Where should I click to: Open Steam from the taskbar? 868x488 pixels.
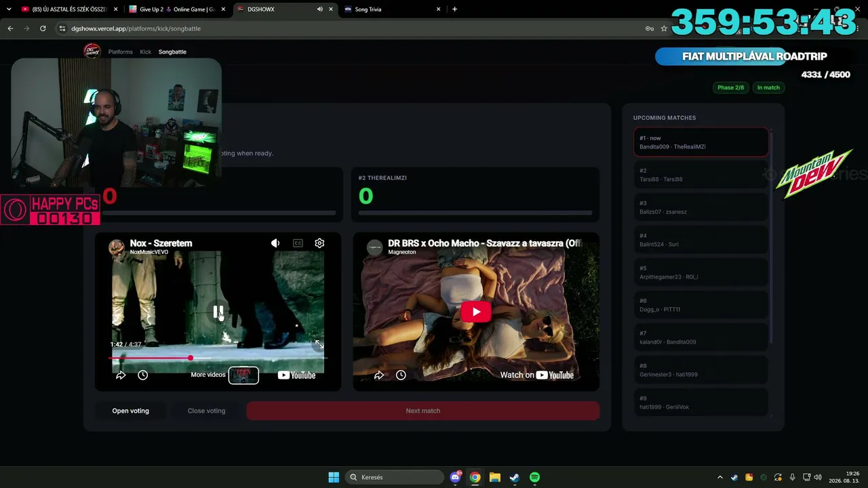point(514,477)
